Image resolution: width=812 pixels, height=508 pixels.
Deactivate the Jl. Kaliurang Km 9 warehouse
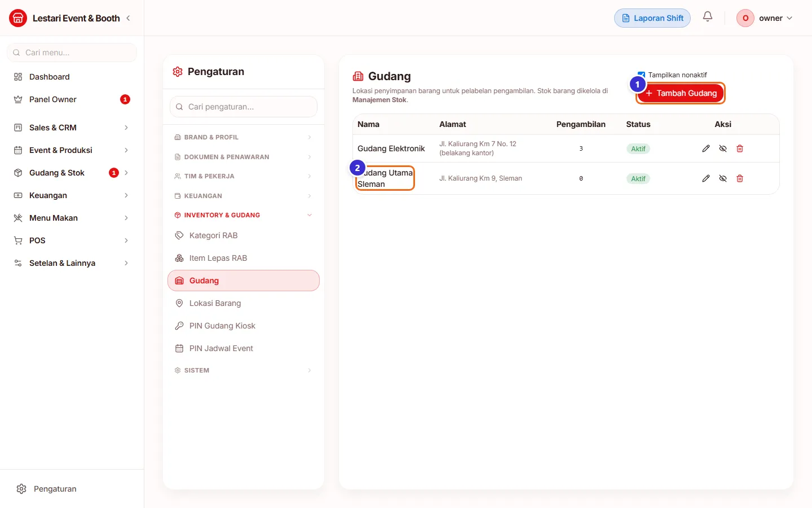pos(723,178)
